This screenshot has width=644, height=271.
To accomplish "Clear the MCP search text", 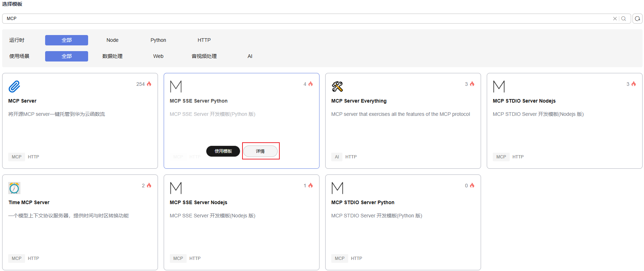I will click(615, 19).
